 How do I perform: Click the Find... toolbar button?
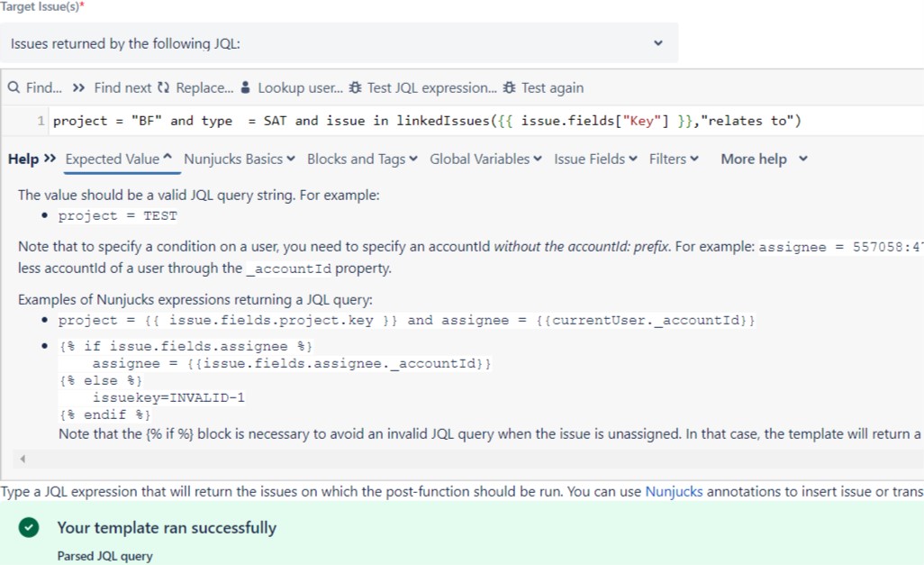point(35,88)
